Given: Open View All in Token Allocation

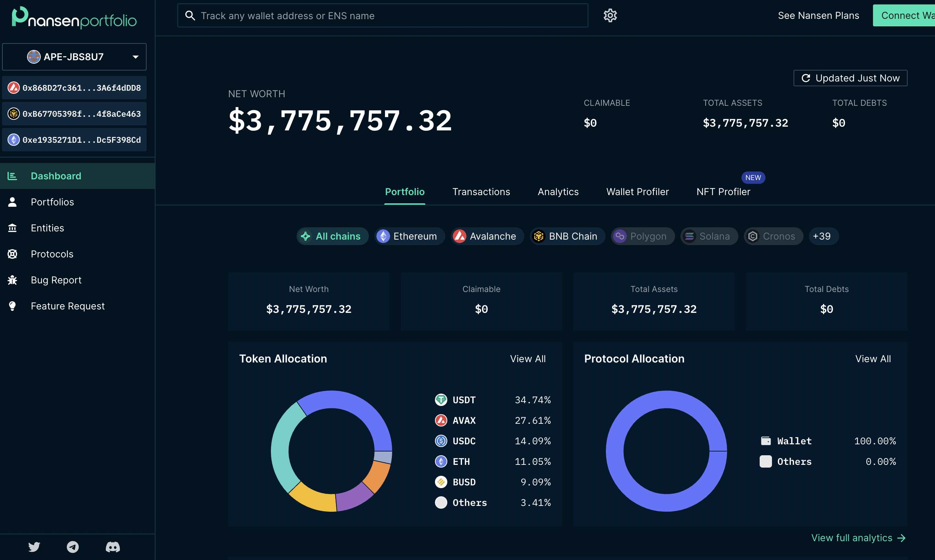Looking at the screenshot, I should click(527, 359).
